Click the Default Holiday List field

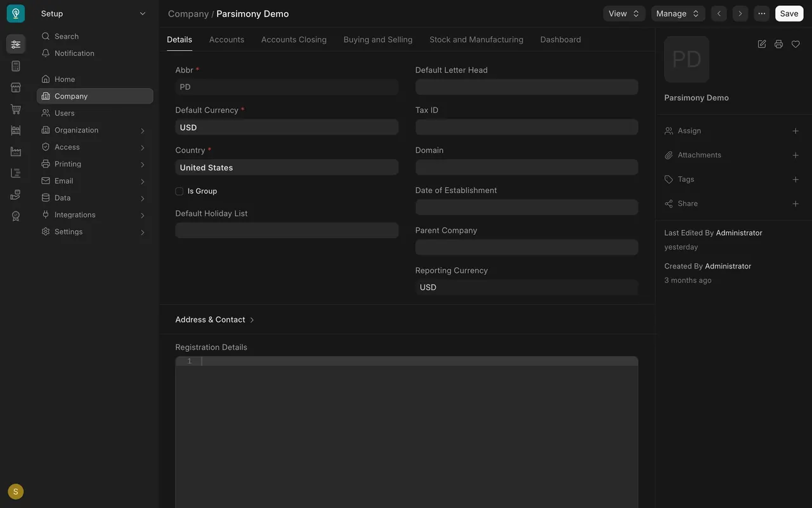[x=287, y=231]
